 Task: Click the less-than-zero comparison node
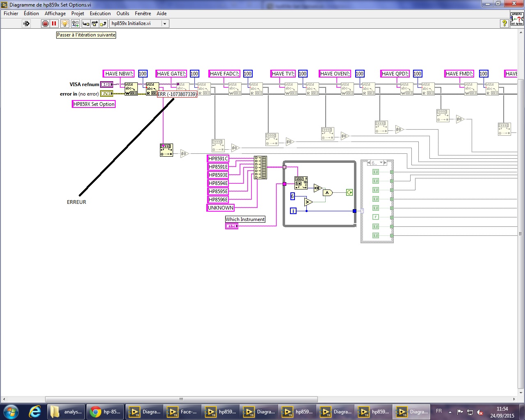coord(318,188)
